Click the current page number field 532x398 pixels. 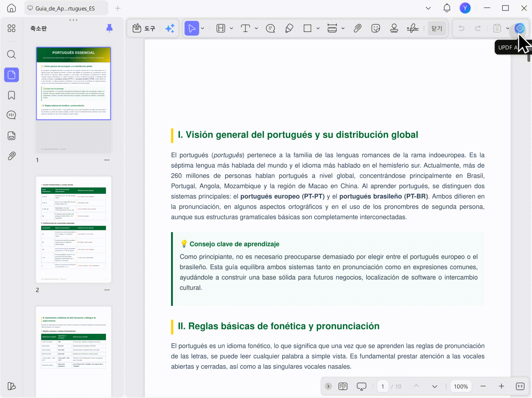(x=383, y=386)
